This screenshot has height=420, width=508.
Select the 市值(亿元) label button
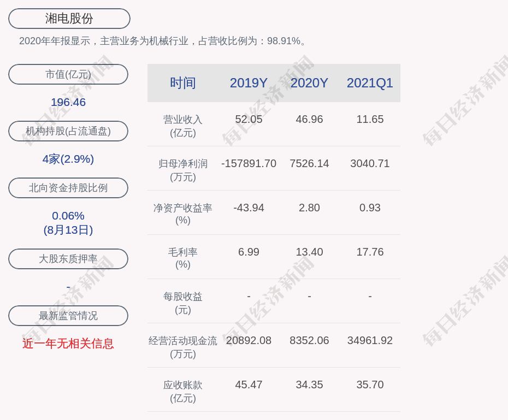tap(68, 74)
